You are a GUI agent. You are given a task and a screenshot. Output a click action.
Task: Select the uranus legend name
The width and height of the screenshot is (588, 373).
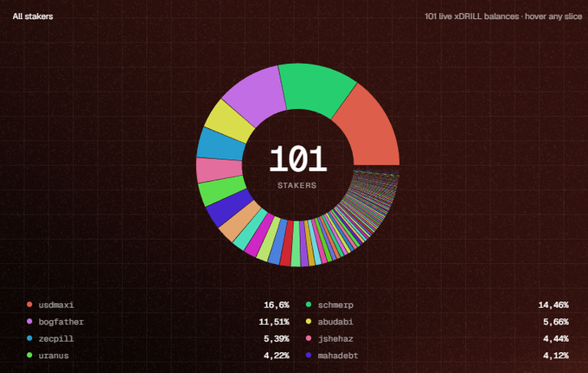[54, 356]
